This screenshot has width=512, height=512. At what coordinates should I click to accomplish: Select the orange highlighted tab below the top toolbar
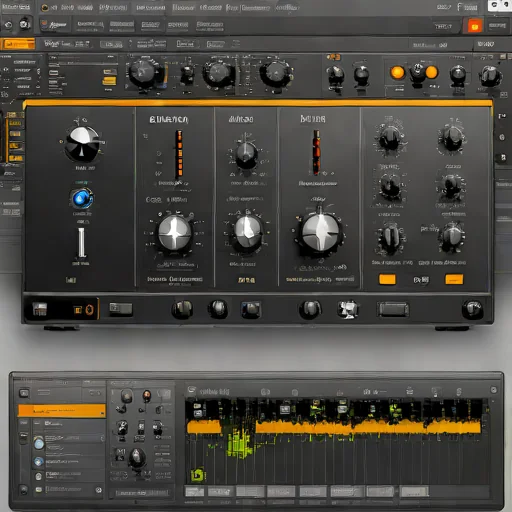pos(18,44)
